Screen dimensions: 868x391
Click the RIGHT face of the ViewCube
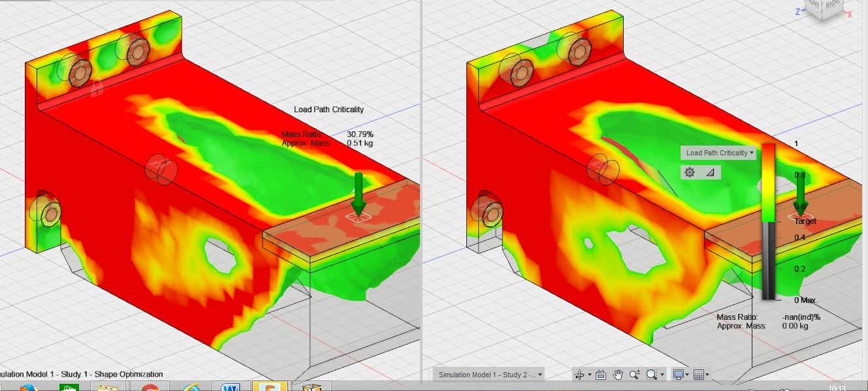coord(831,5)
